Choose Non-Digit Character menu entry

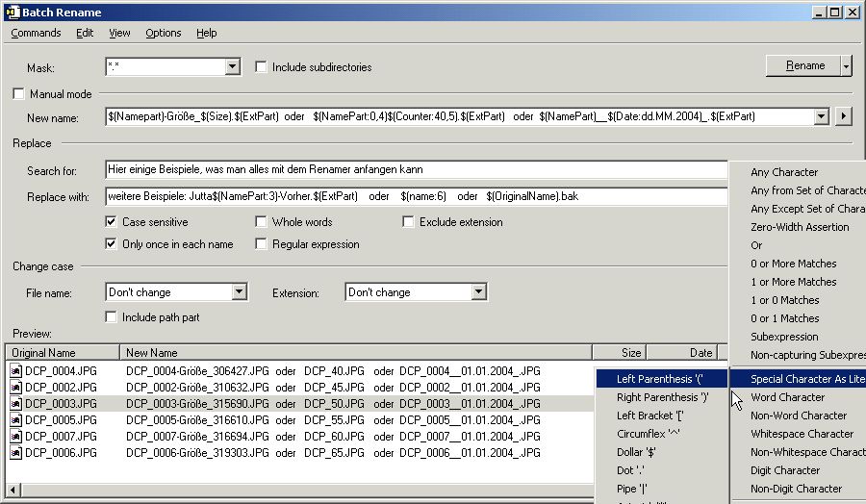pos(798,488)
